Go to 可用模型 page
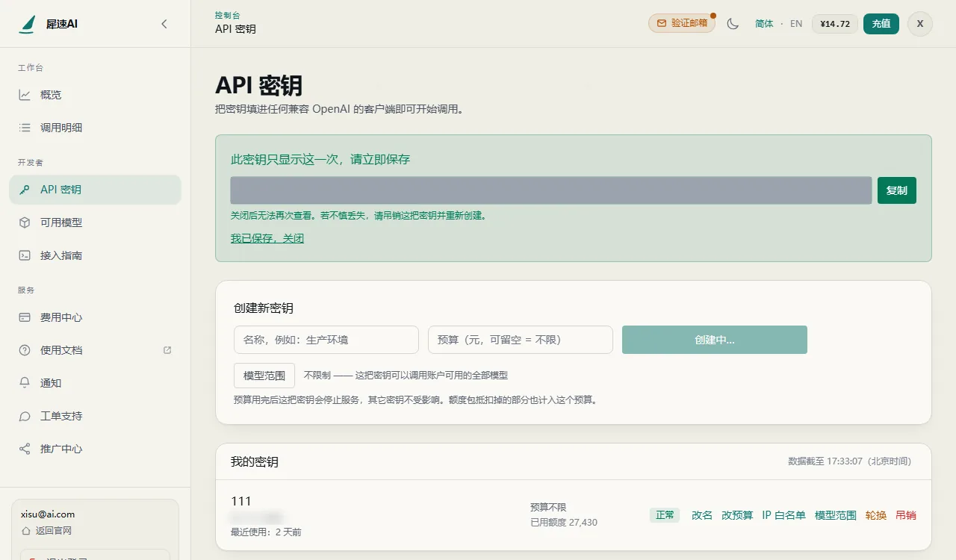The height and width of the screenshot is (560, 956). click(95, 223)
